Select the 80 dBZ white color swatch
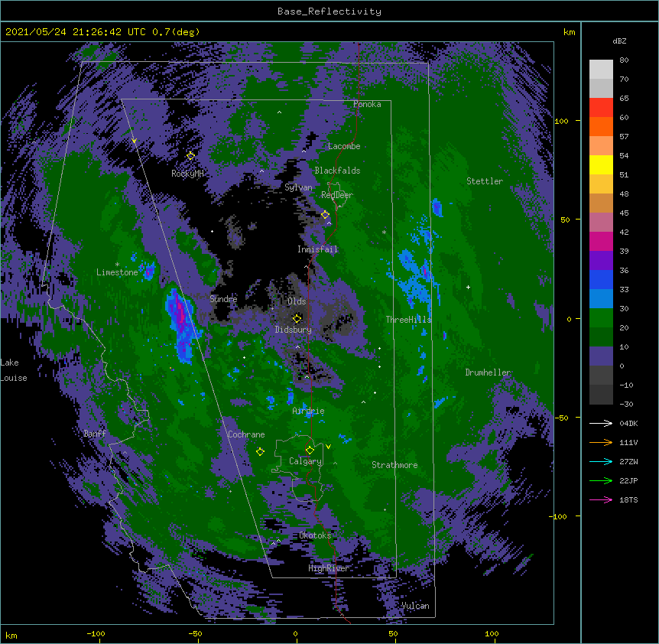This screenshot has height=644, width=659. (x=601, y=69)
